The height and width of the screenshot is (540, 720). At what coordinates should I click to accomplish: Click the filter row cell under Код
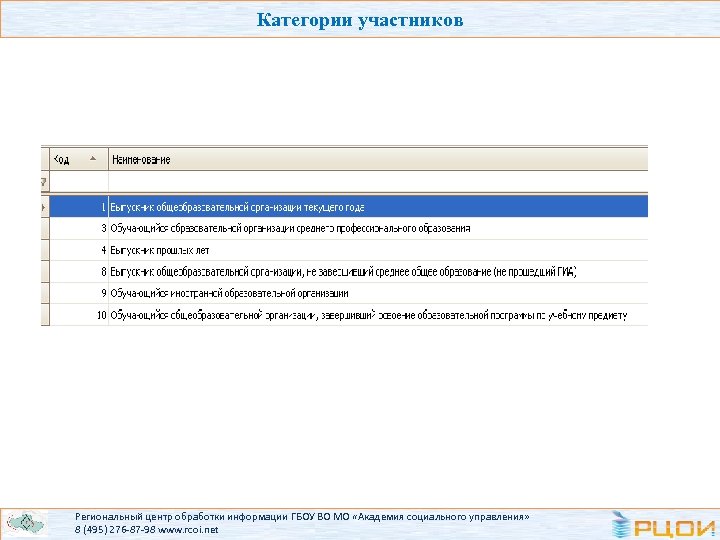point(79,182)
